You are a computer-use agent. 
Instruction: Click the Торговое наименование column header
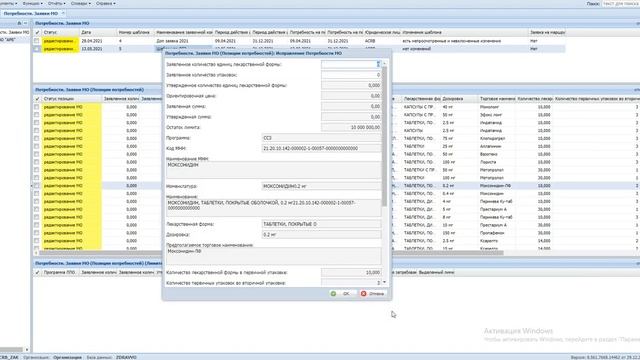[497, 99]
